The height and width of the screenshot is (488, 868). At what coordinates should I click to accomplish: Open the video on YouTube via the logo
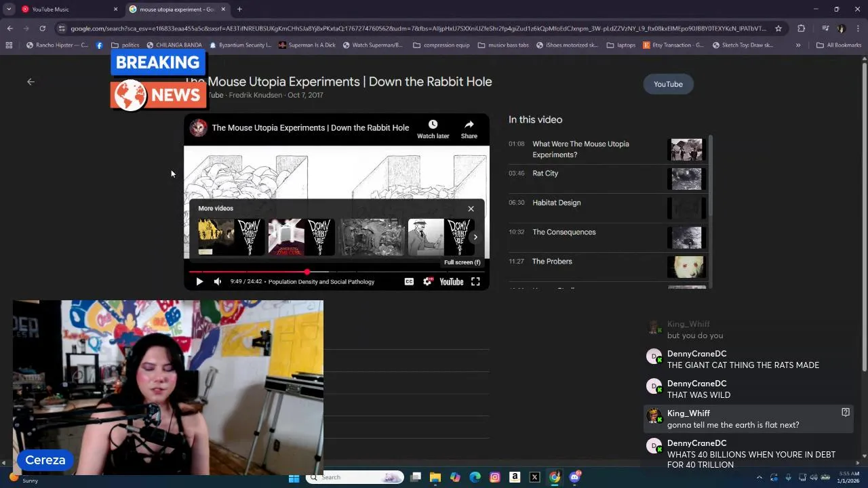(x=452, y=281)
